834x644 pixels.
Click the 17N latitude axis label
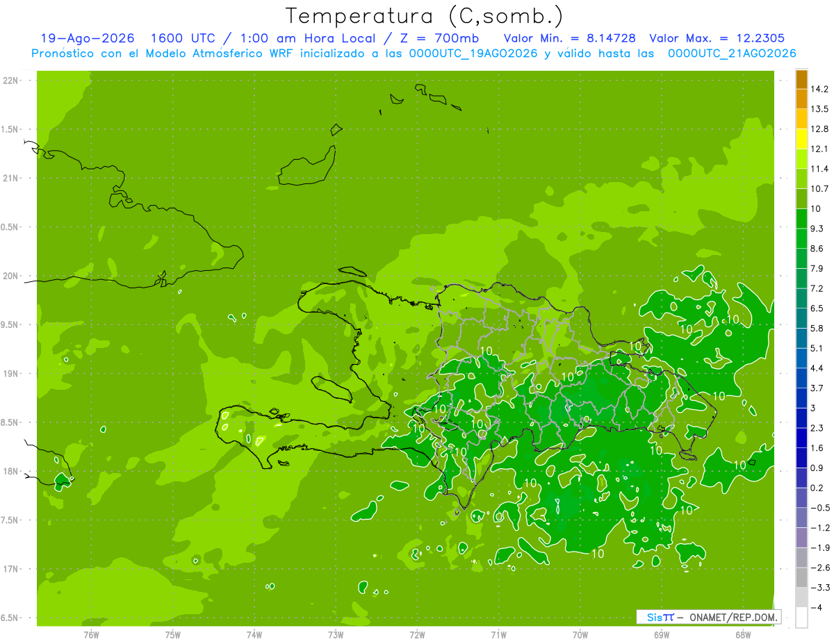tap(10, 569)
